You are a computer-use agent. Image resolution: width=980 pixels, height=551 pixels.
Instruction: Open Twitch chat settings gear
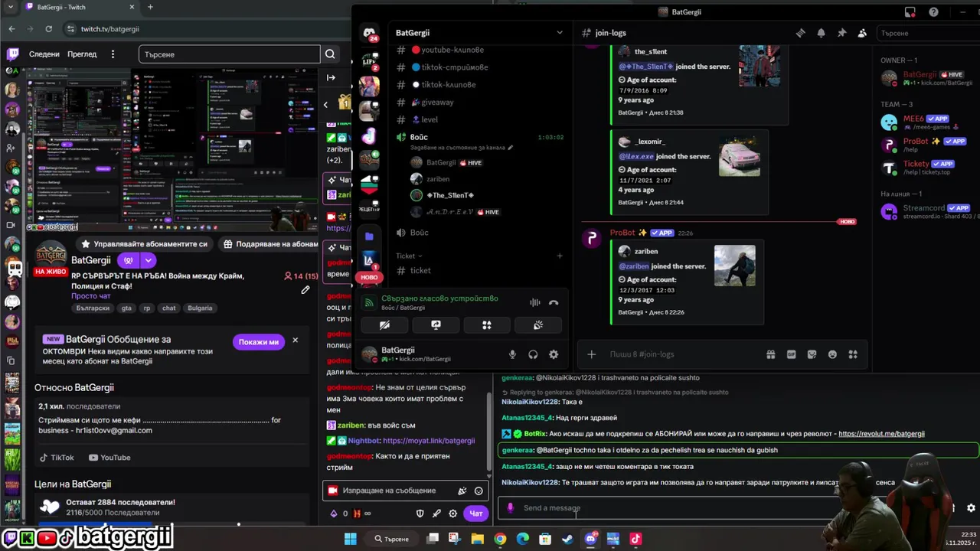(x=453, y=514)
